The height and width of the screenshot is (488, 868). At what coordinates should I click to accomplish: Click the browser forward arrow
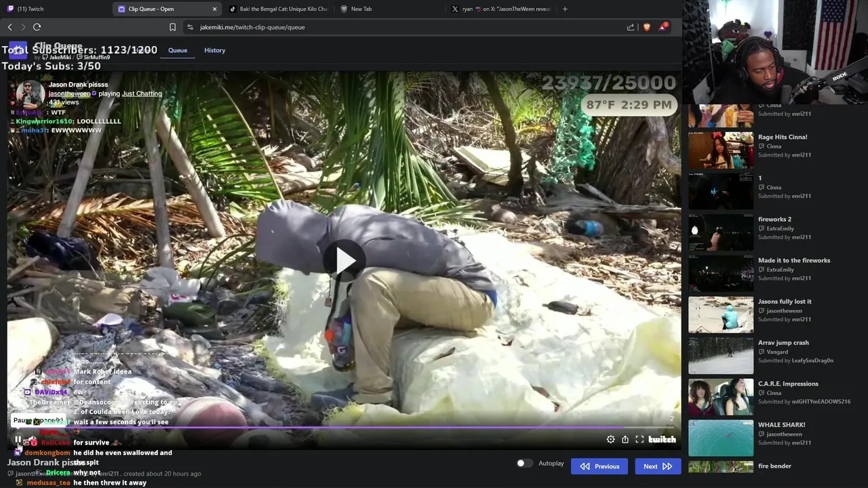tap(23, 27)
